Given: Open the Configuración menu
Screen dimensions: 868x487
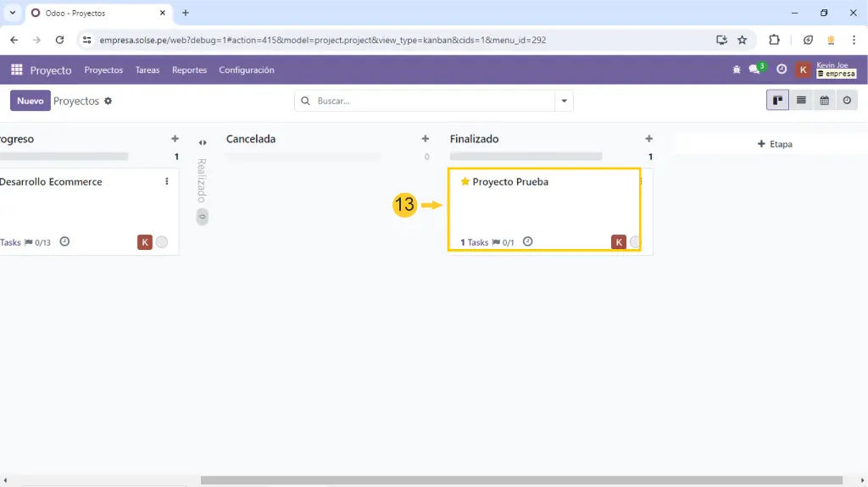Looking at the screenshot, I should (x=247, y=70).
